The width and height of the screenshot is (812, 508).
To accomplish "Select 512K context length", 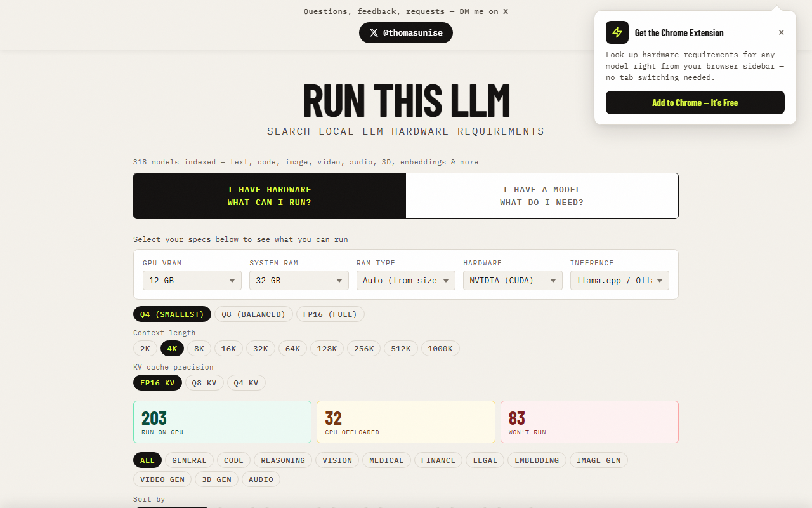I will tap(401, 349).
